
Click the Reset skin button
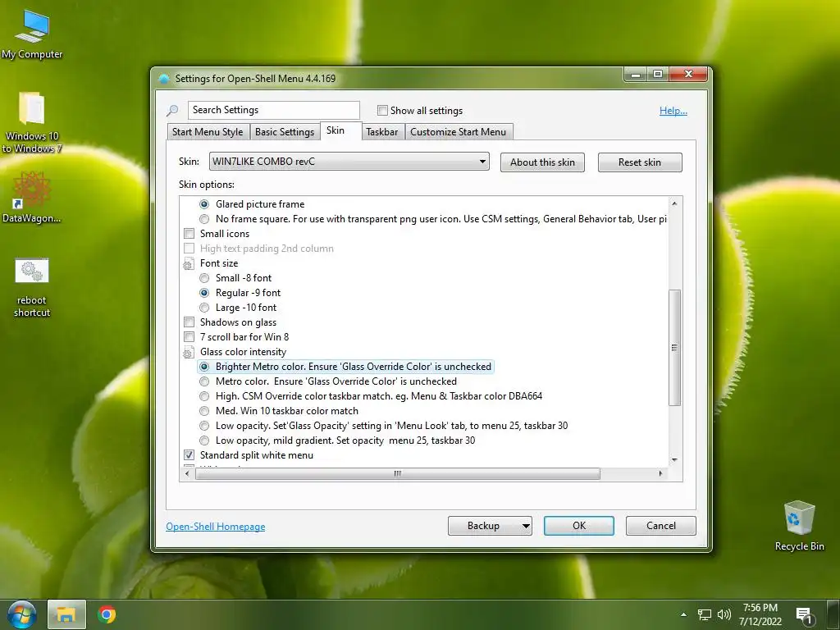[640, 162]
